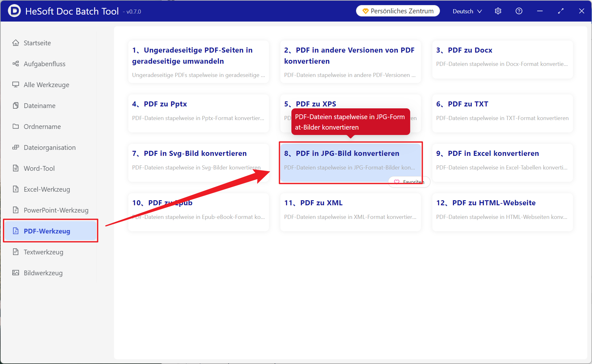592x364 pixels.
Task: Minimize the HeSoft window
Action: [540, 11]
